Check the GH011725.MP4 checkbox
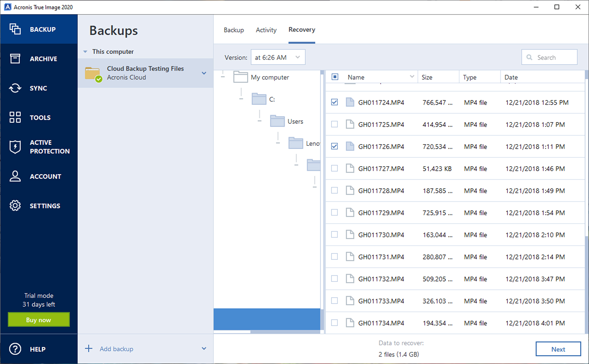Screen dimensions: 589x364 tap(334, 124)
